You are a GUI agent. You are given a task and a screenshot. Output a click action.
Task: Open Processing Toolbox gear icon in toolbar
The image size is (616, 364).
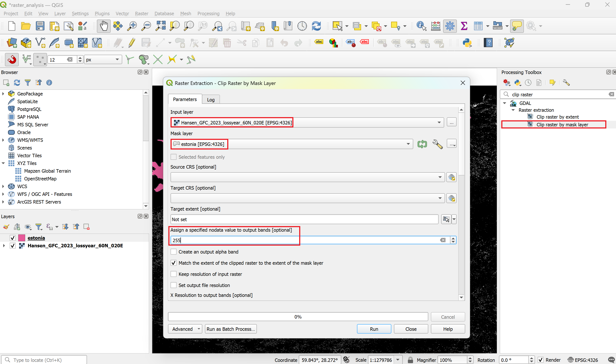(x=450, y=26)
